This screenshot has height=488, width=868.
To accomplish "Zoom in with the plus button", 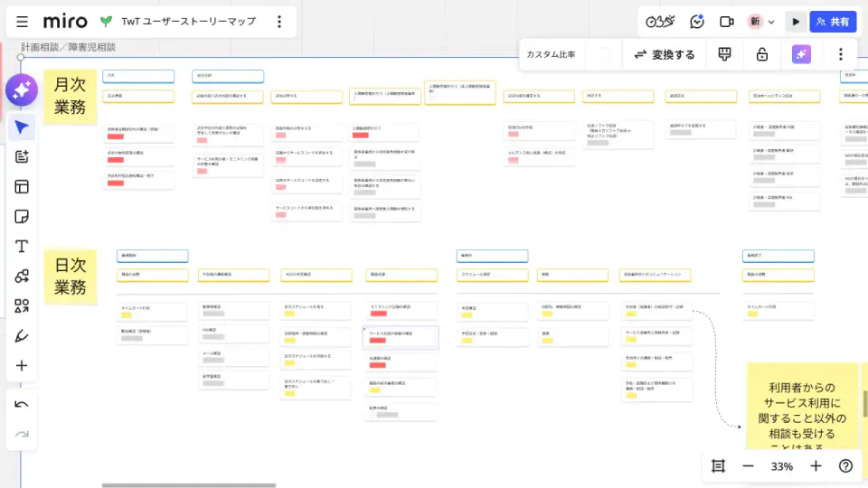I will point(816,466).
